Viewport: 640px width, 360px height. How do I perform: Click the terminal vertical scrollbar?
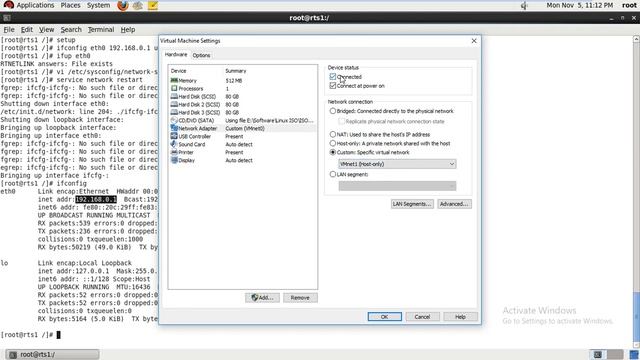pyautogui.click(x=636, y=192)
